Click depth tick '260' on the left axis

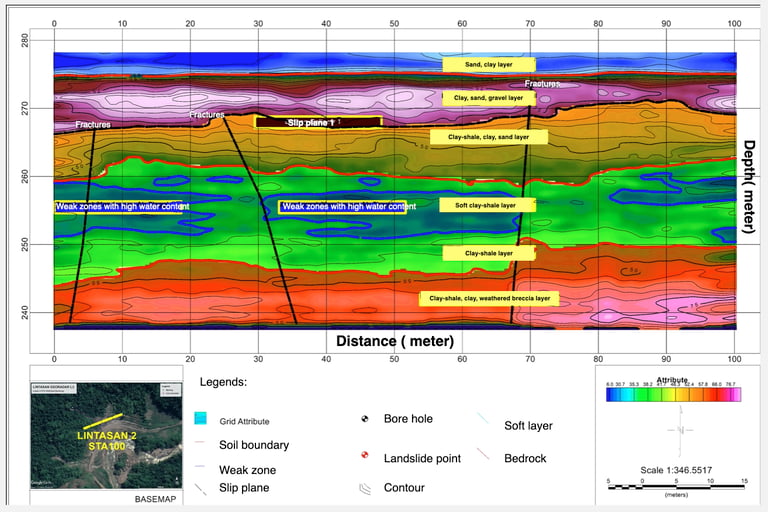pos(25,176)
